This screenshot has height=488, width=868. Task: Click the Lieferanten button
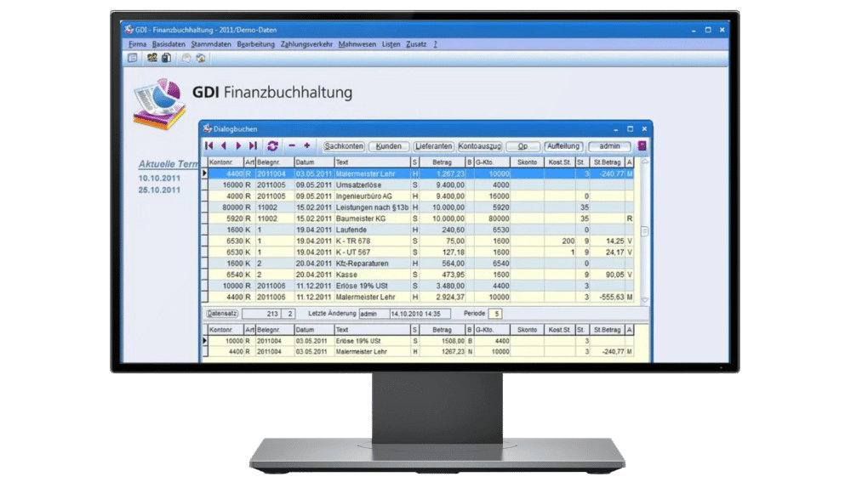pos(433,146)
